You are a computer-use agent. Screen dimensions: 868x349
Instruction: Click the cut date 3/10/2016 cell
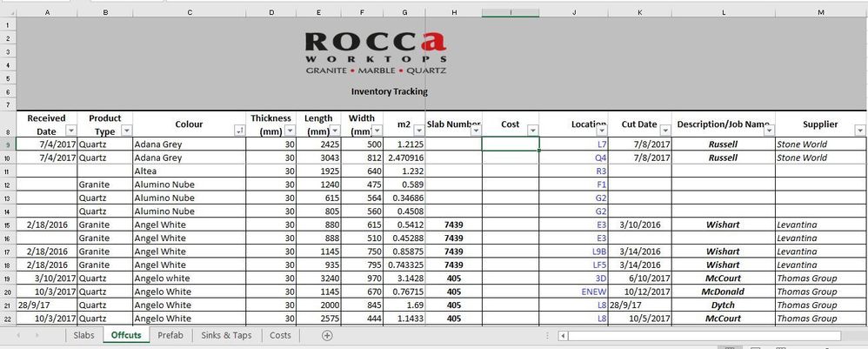point(640,225)
